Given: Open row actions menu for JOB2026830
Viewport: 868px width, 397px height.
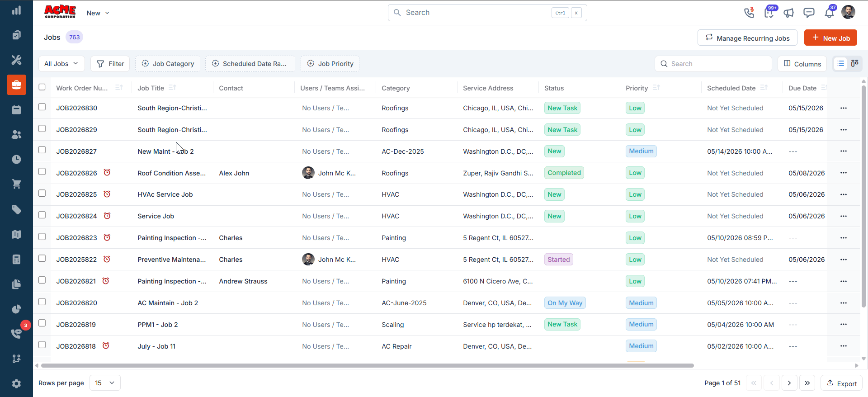Looking at the screenshot, I should point(844,108).
